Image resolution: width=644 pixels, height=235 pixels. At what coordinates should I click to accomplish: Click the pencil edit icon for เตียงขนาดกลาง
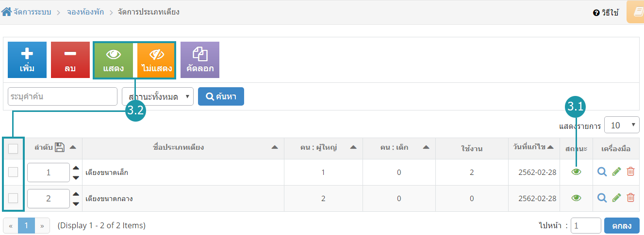pyautogui.click(x=616, y=198)
